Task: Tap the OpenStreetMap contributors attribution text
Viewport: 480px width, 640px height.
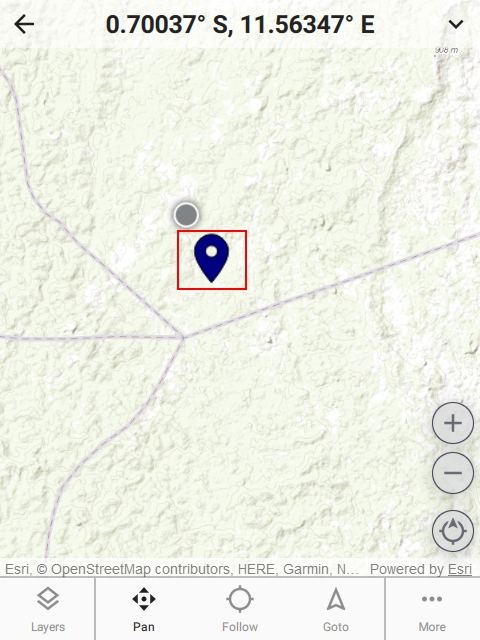Action: [x=142, y=569]
